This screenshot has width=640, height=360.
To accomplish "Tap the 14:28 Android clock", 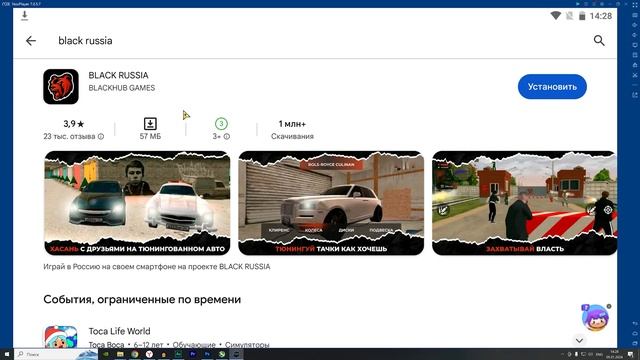I will pyautogui.click(x=601, y=16).
